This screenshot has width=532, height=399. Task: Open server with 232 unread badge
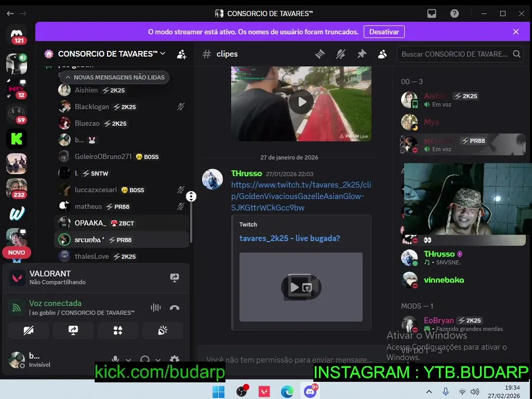click(x=17, y=188)
